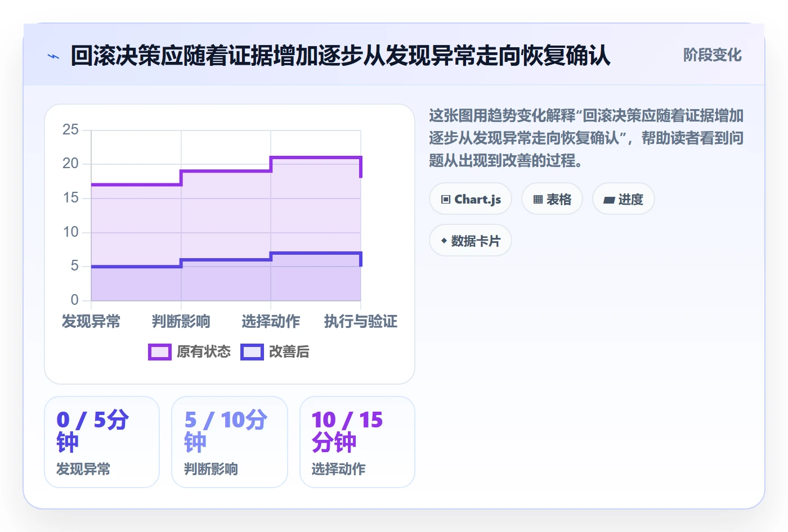
Task: Click the 原有状态 legend text
Action: (x=204, y=352)
